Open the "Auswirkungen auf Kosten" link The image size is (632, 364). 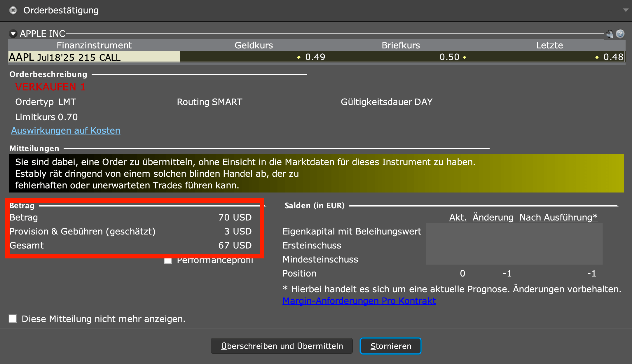[66, 130]
